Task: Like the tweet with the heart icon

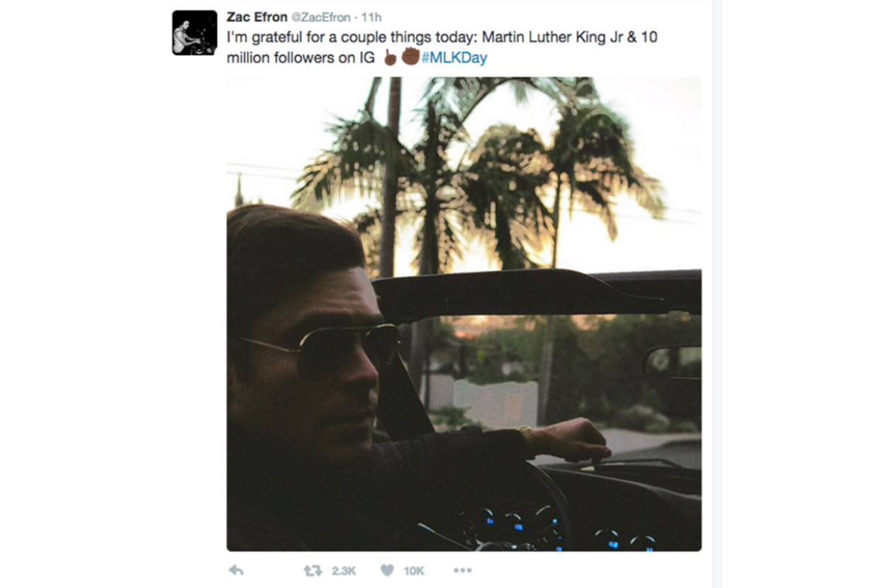Action: click(387, 570)
